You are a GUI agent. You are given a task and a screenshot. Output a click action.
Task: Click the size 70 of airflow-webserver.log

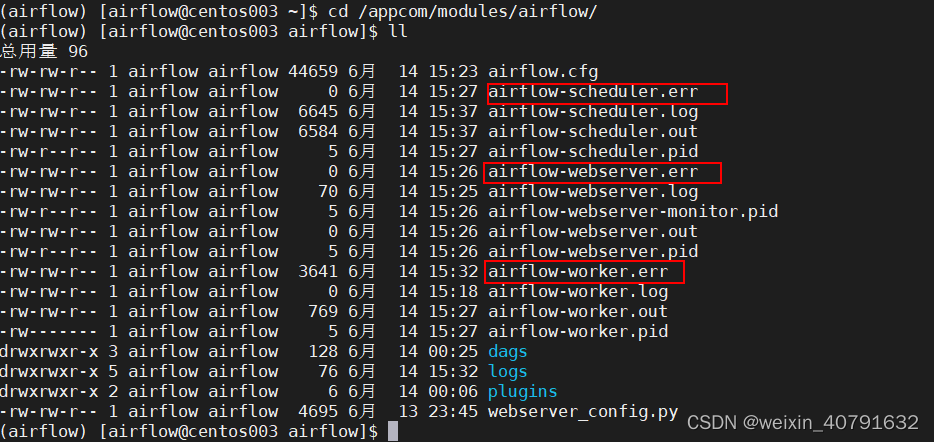tap(328, 192)
